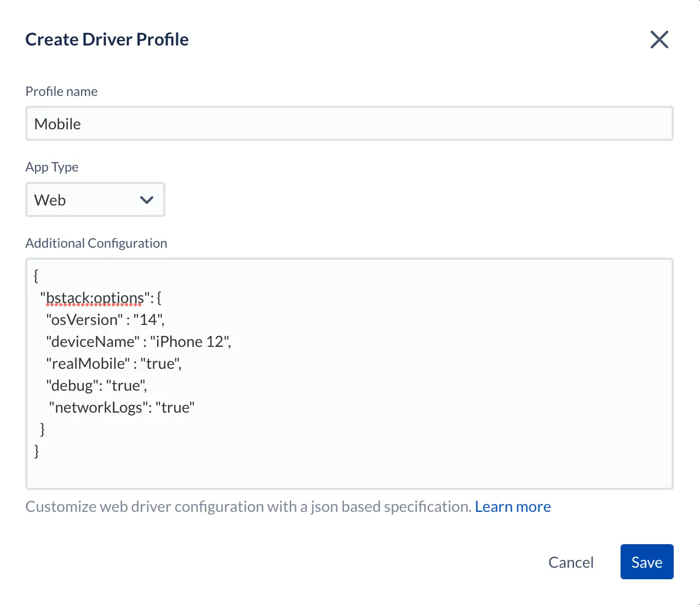The image size is (700, 605).
Task: Open the App Type dropdown showing Web
Action: [x=95, y=200]
